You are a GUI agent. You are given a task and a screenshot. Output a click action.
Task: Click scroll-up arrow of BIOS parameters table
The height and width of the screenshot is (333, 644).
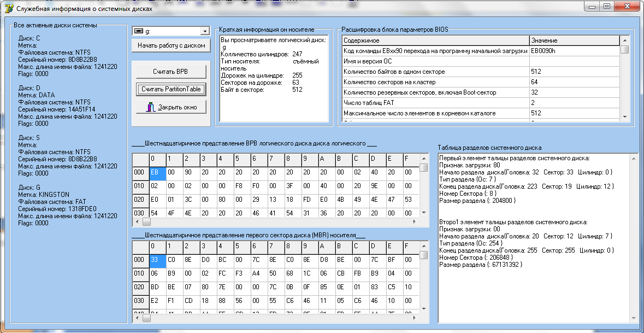[624, 40]
